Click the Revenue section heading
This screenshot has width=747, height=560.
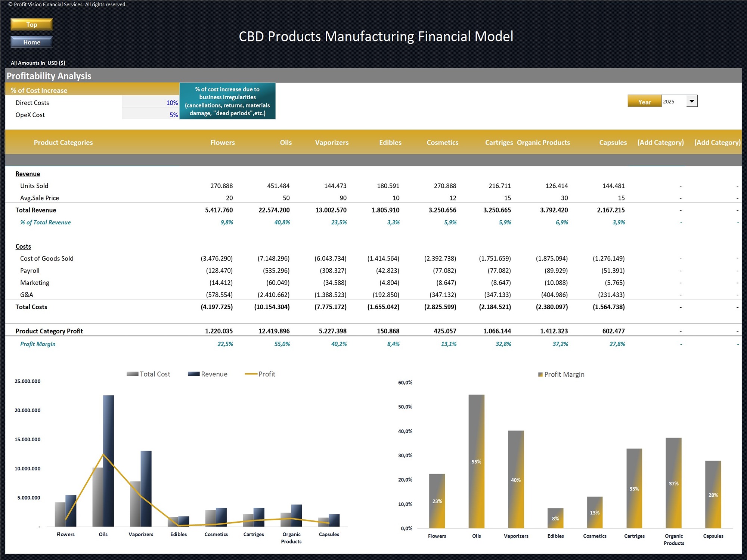click(28, 174)
